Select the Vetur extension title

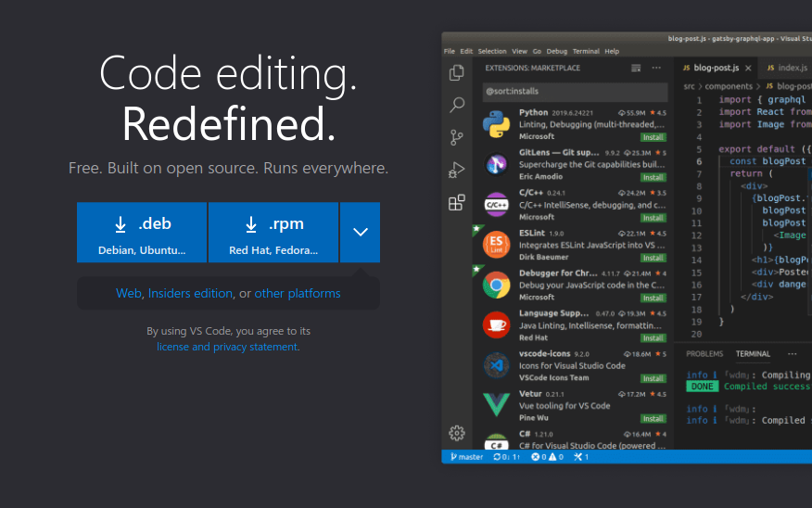530,394
